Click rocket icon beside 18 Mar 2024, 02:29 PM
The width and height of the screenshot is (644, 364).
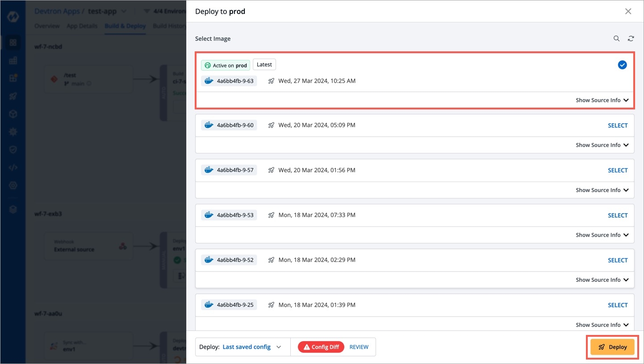271,260
